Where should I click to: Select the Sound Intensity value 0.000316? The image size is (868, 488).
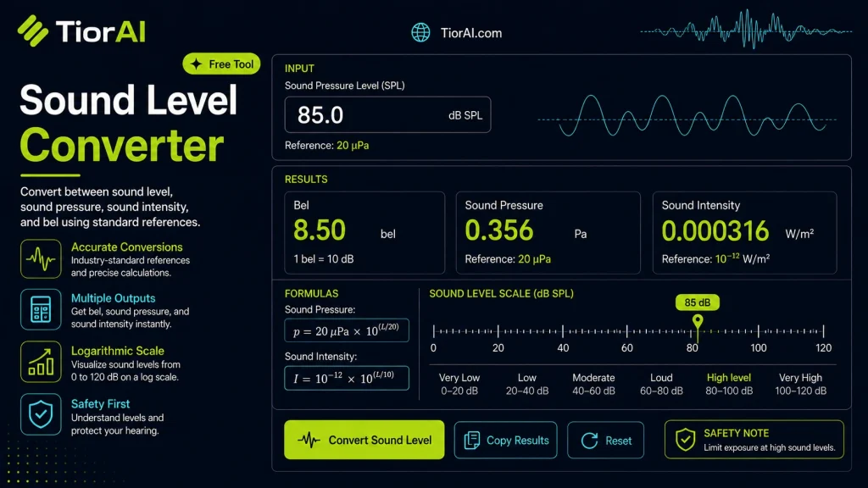tap(715, 230)
